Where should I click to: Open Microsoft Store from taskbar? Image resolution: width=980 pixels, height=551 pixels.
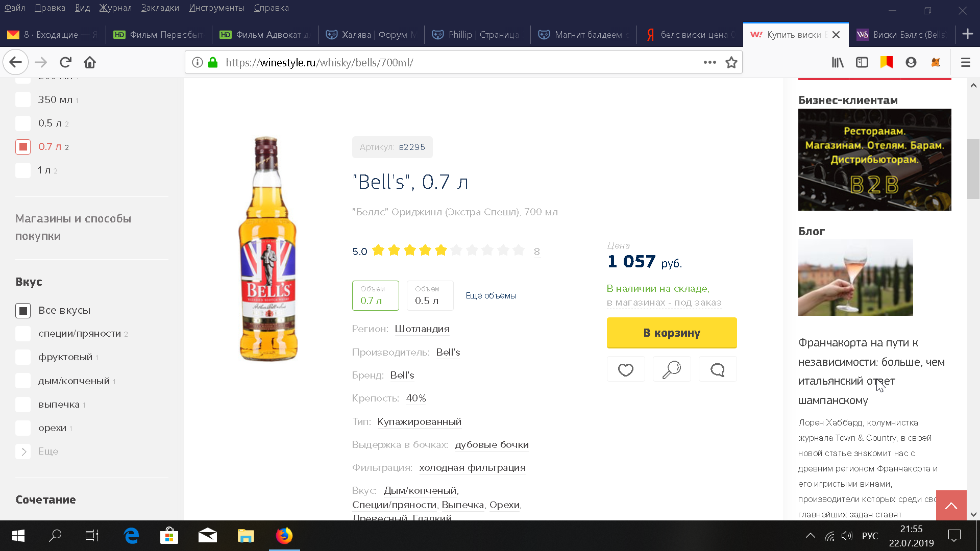(169, 536)
